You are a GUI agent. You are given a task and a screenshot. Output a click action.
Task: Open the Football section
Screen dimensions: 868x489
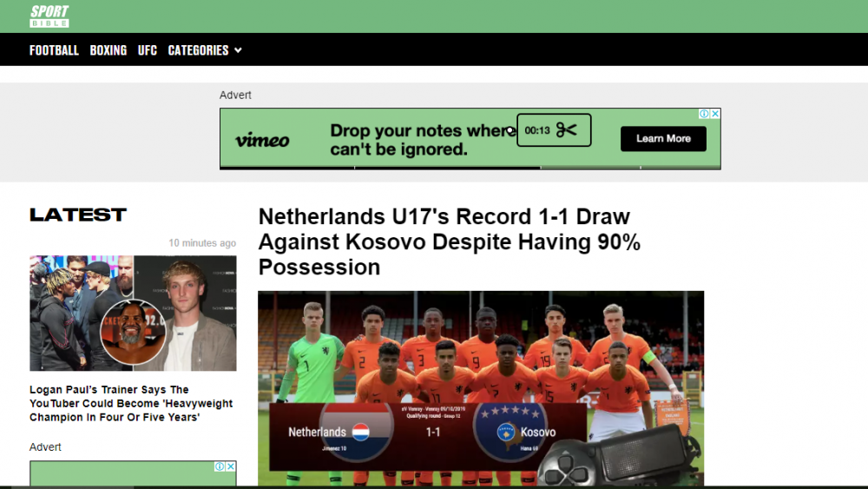click(54, 50)
